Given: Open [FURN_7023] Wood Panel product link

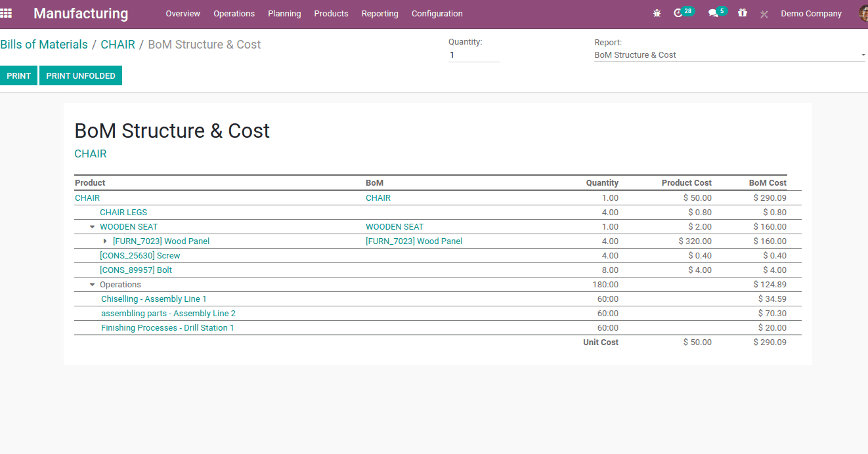Looking at the screenshot, I should click(x=161, y=241).
